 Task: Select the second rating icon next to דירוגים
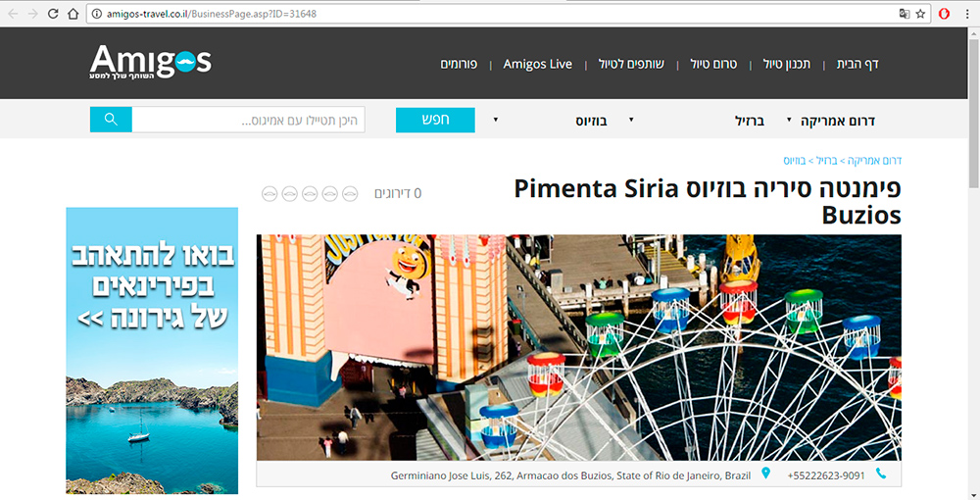point(330,194)
